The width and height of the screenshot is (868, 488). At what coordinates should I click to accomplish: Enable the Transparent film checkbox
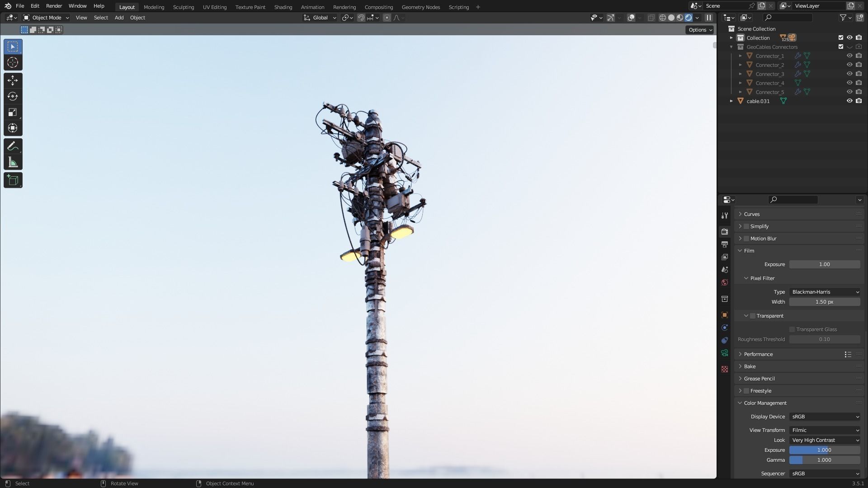pos(753,316)
